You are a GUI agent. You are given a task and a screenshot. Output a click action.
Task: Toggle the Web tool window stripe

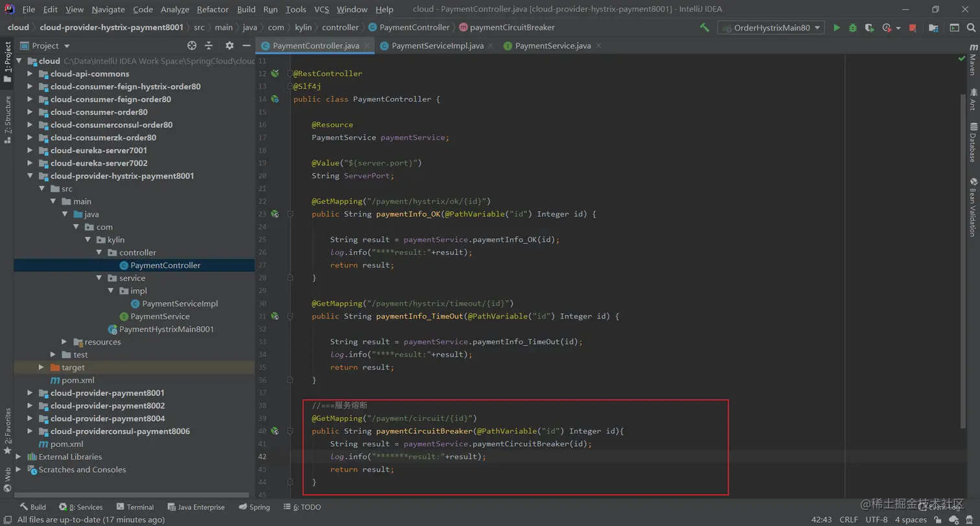pyautogui.click(x=7, y=479)
